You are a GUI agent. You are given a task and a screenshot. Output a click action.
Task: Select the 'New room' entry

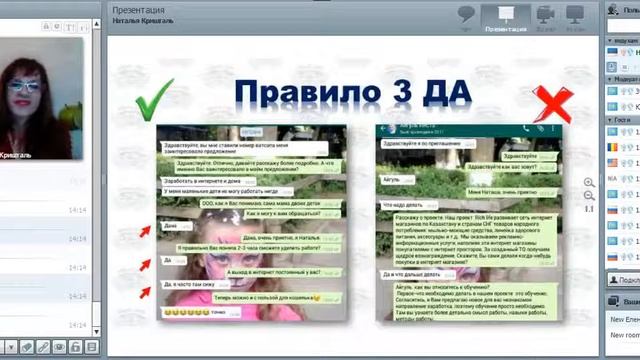(624, 335)
